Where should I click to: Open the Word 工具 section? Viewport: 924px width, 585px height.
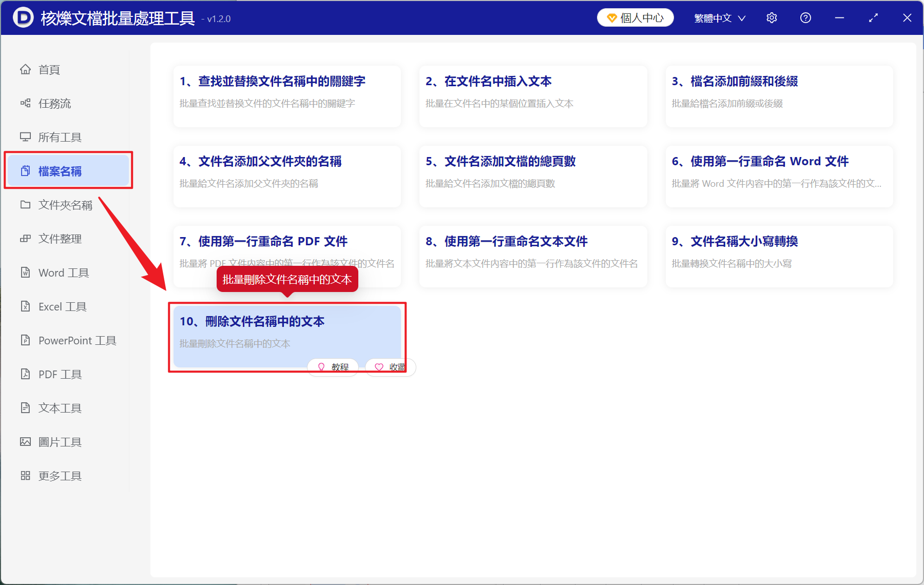pos(63,272)
